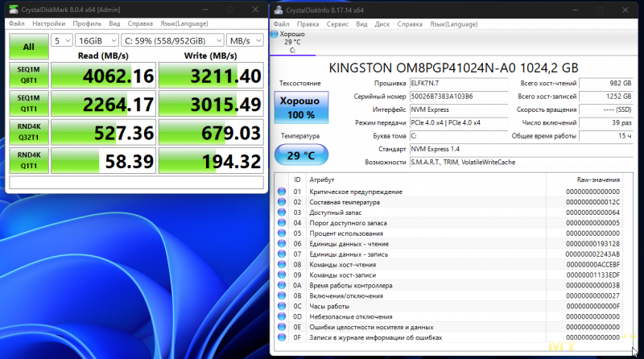The width and height of the screenshot is (644, 359).
Task: Open Вид menu in CrystalDiskMark
Action: pos(114,23)
